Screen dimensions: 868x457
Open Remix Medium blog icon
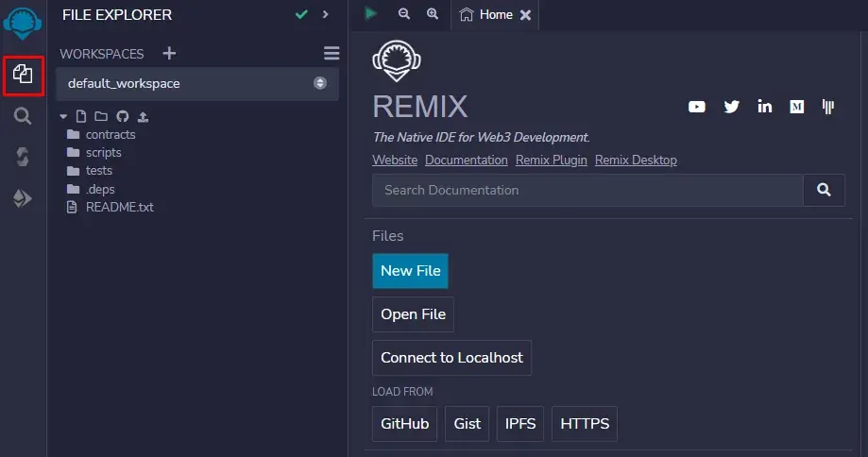point(796,107)
